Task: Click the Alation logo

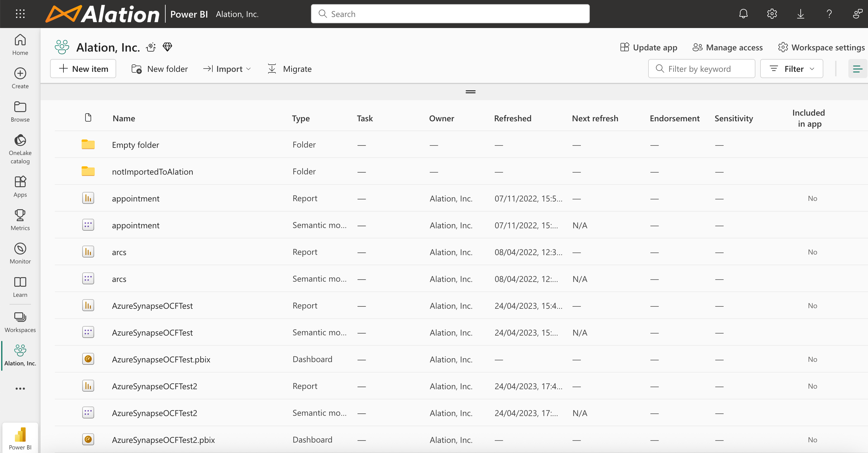Action: tap(102, 14)
